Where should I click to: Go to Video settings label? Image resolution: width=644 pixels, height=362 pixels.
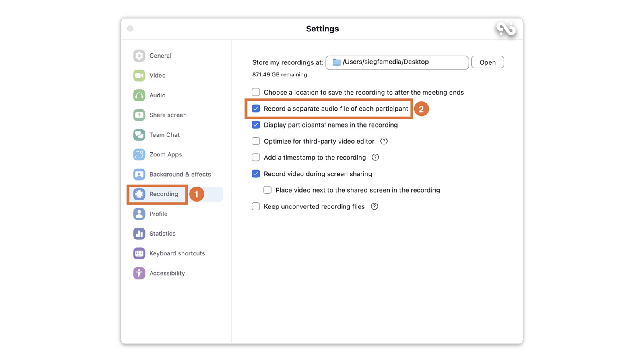tap(157, 75)
